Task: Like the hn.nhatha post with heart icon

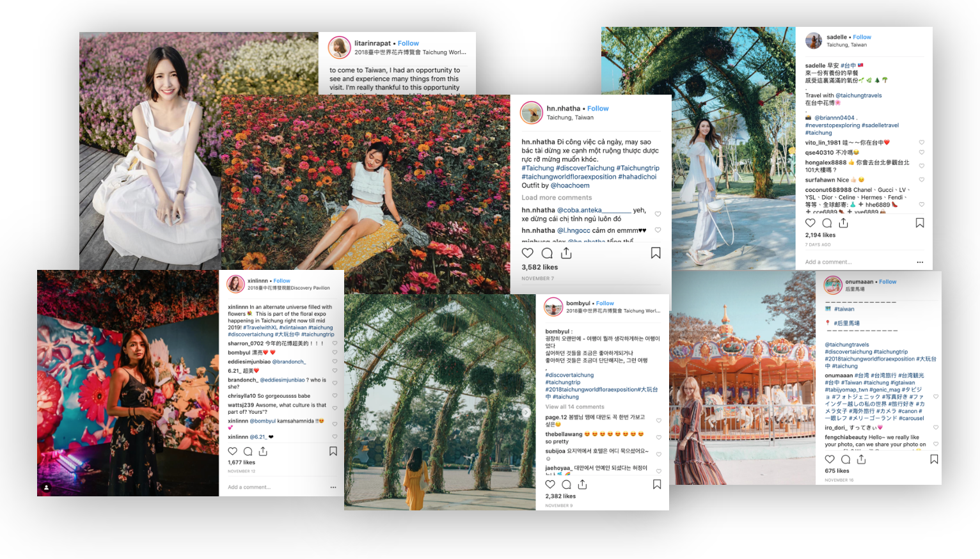Action: (x=528, y=253)
